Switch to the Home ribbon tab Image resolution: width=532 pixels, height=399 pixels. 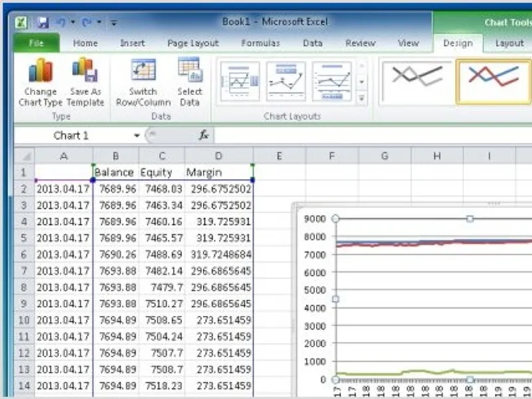pyautogui.click(x=85, y=43)
